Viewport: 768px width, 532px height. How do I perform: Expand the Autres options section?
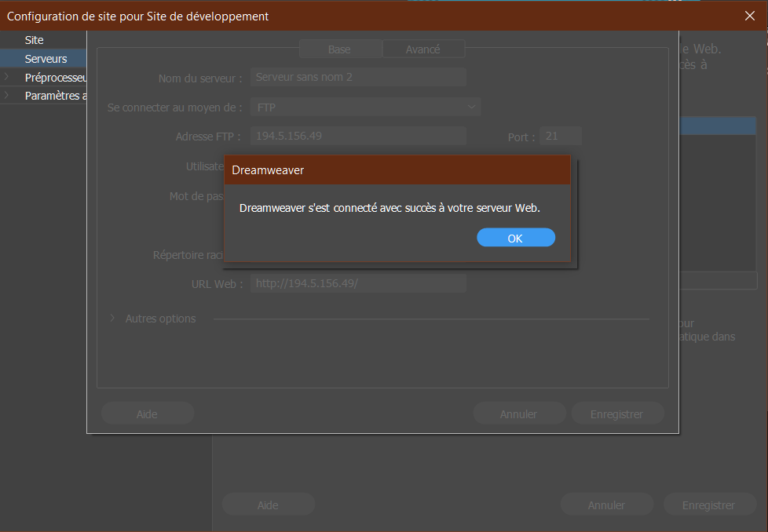point(112,319)
